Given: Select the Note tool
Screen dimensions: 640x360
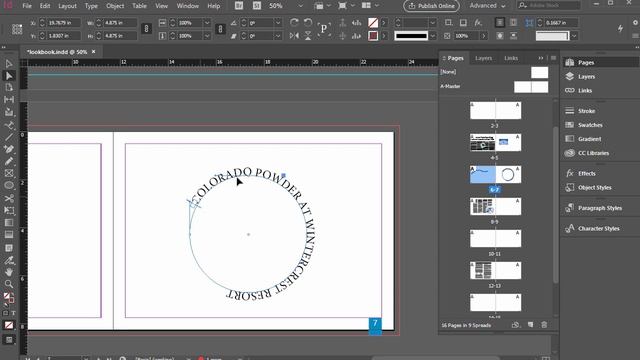Looking at the screenshot, I should click(x=9, y=248).
